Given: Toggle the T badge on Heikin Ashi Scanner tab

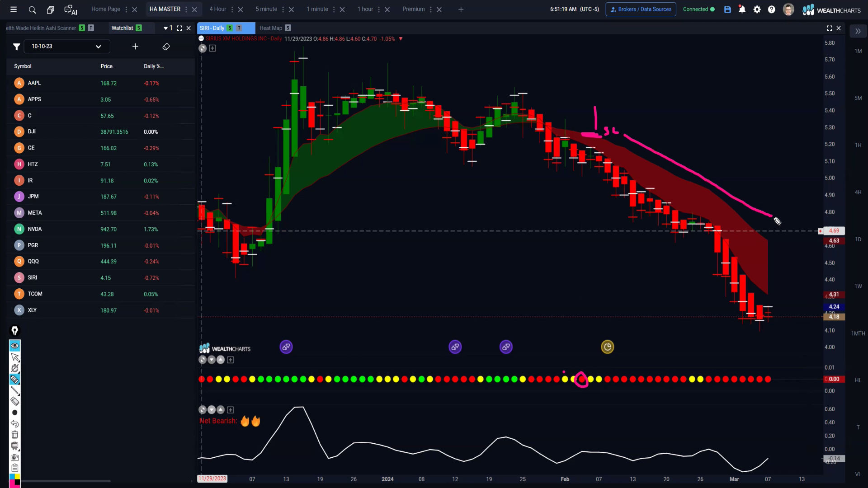Looking at the screenshot, I should (x=91, y=28).
